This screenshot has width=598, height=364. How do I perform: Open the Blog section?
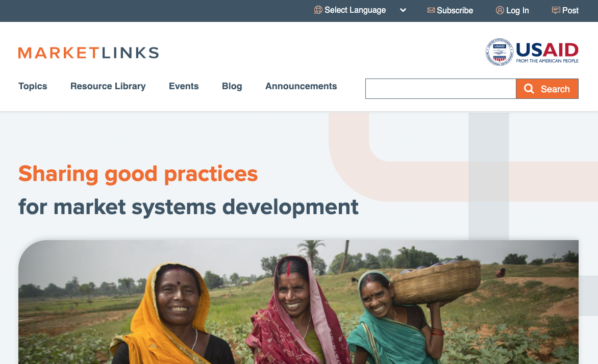(x=232, y=86)
